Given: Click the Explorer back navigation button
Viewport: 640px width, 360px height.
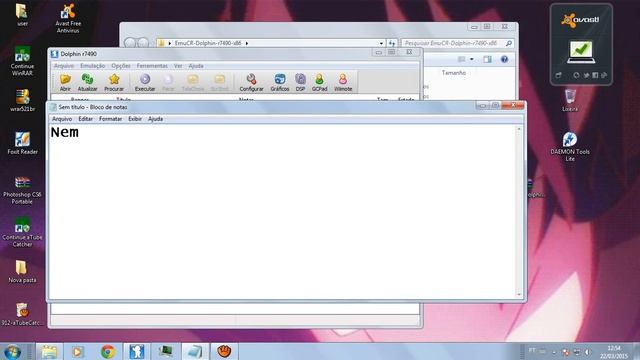Looking at the screenshot, I should point(130,42).
